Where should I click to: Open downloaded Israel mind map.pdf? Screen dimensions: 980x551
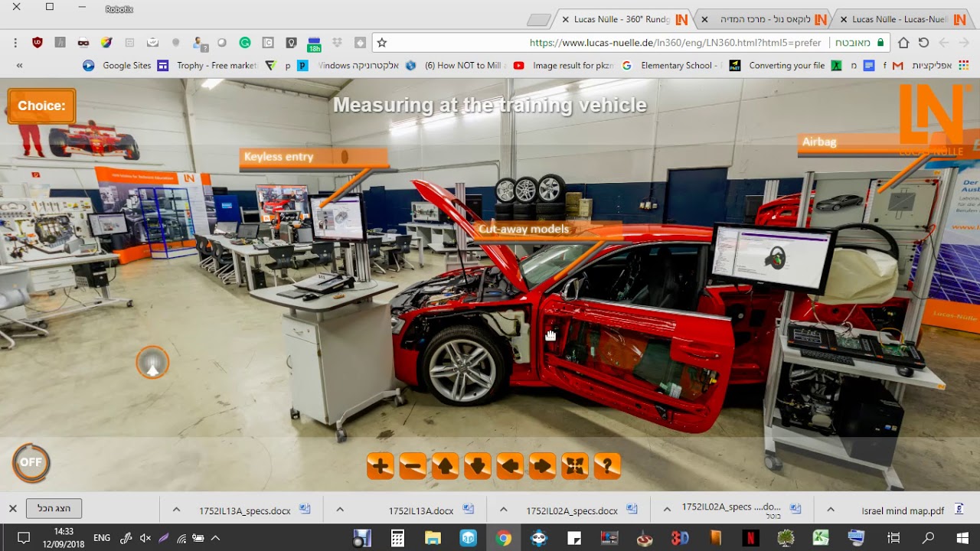coord(913,510)
